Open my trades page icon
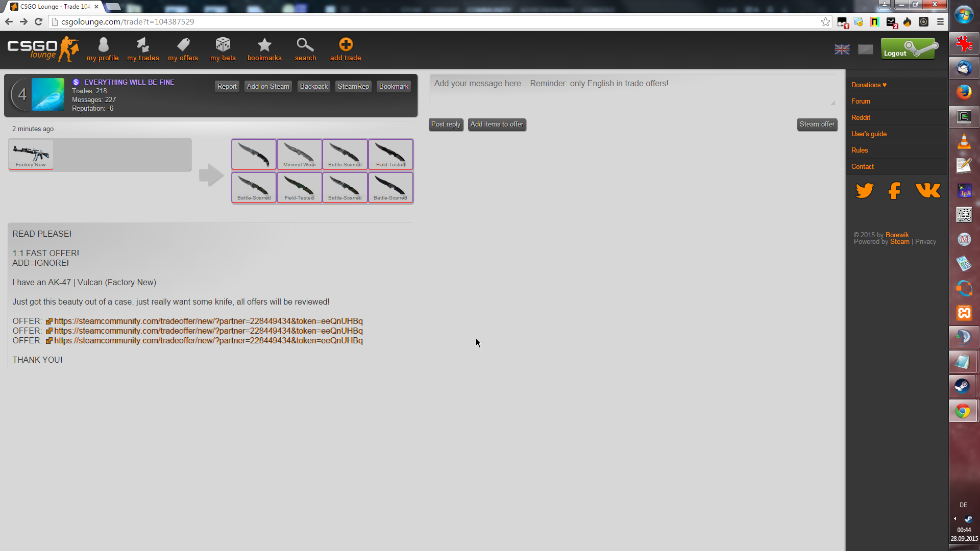Viewport: 980px width, 551px height. pos(143,45)
